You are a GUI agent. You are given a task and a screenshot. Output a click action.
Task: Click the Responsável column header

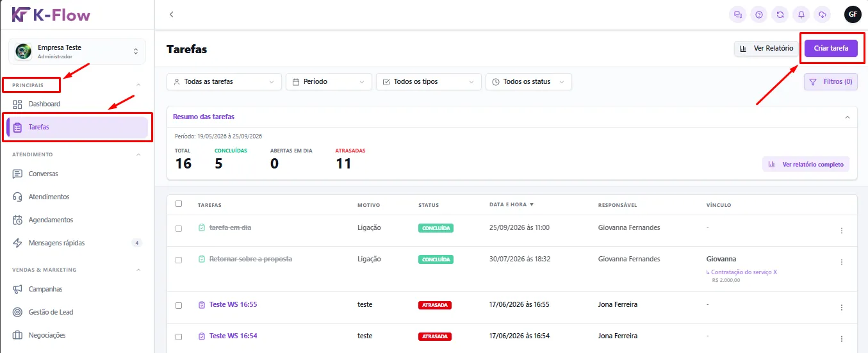point(617,205)
